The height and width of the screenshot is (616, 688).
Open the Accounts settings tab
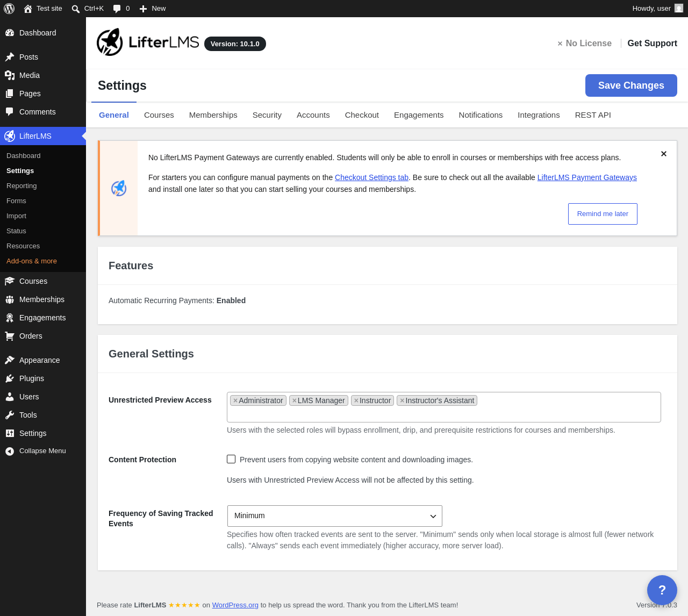[x=313, y=115]
